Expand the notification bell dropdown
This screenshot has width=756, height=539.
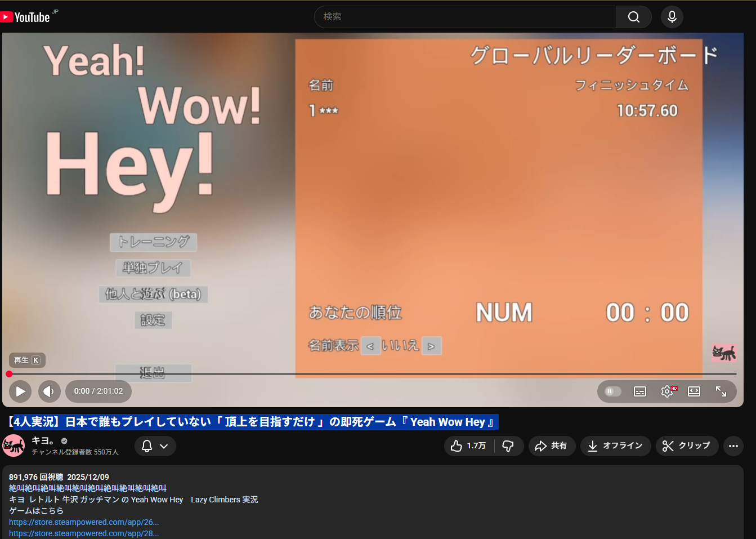coord(155,446)
